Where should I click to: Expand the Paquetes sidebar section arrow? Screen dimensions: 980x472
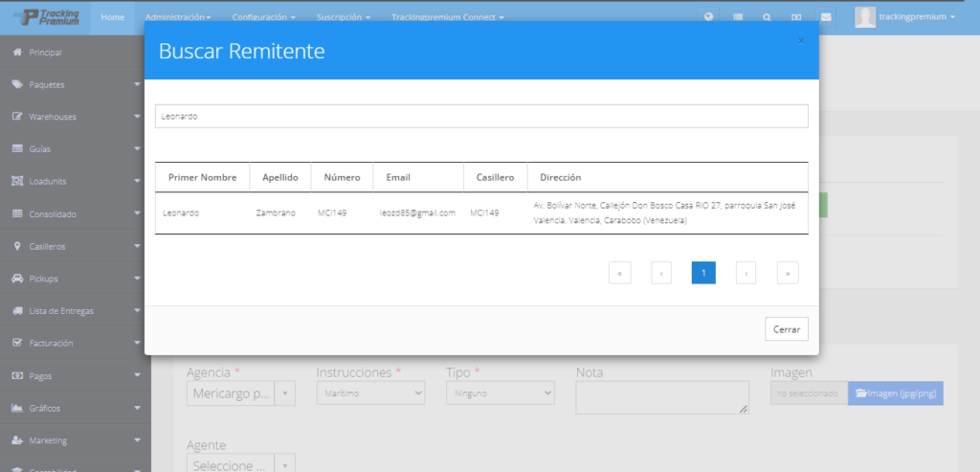pyautogui.click(x=138, y=84)
